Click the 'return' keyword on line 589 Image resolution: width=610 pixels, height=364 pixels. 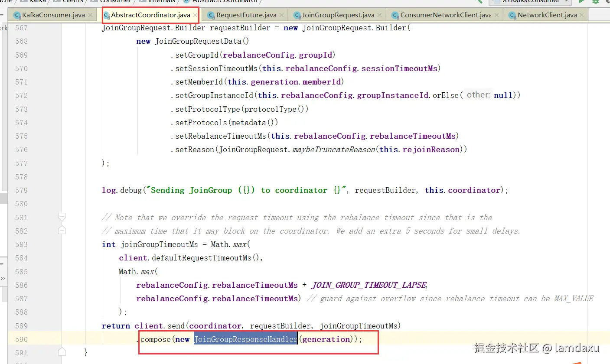tap(116, 326)
